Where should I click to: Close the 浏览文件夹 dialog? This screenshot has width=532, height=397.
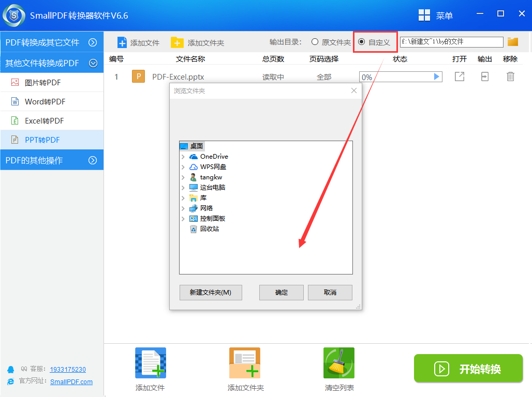pyautogui.click(x=354, y=90)
